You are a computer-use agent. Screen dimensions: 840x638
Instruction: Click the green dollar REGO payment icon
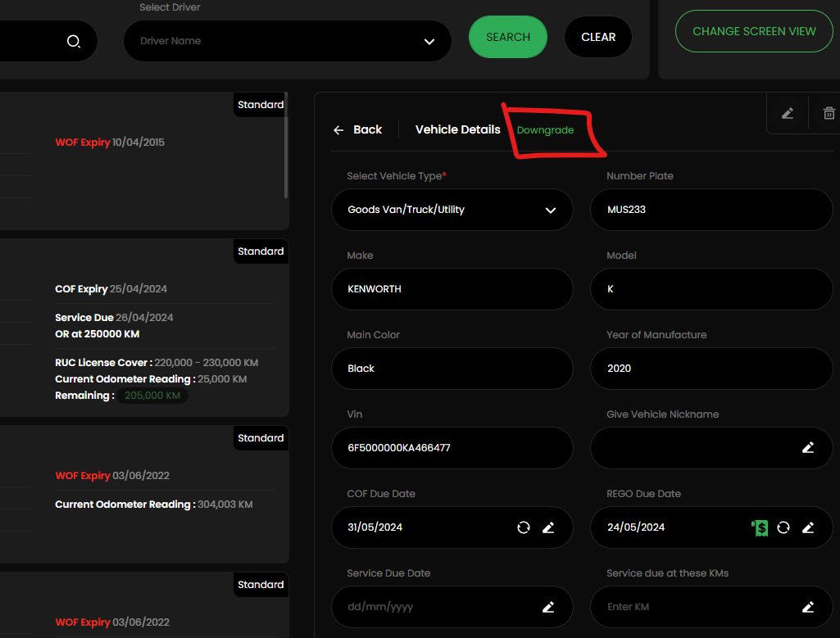760,527
